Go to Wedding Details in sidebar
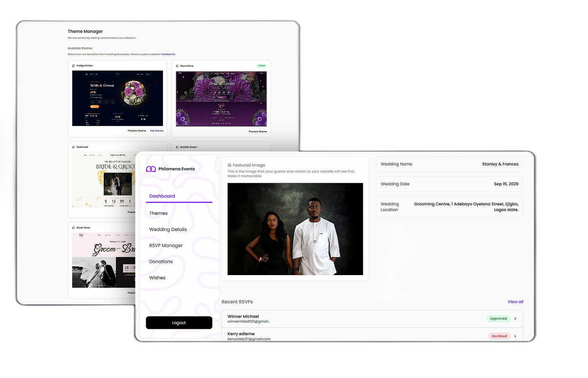This screenshot has width=588, height=378. pyautogui.click(x=168, y=229)
